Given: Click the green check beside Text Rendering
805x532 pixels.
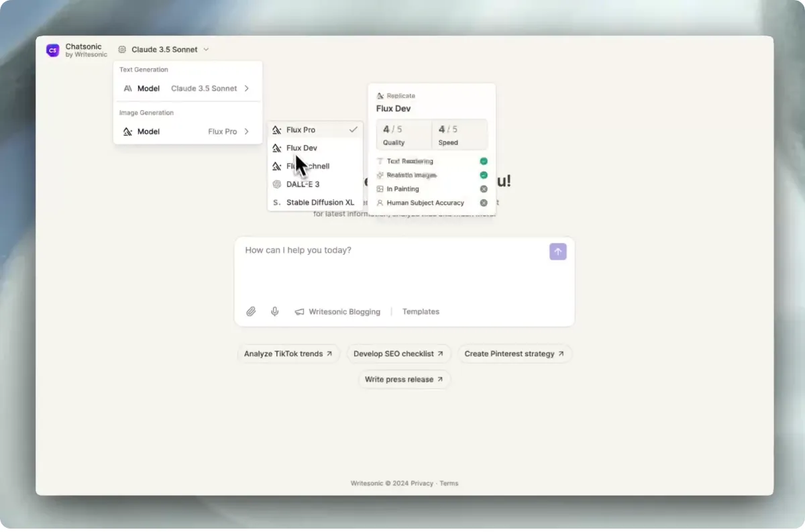Looking at the screenshot, I should (x=484, y=161).
